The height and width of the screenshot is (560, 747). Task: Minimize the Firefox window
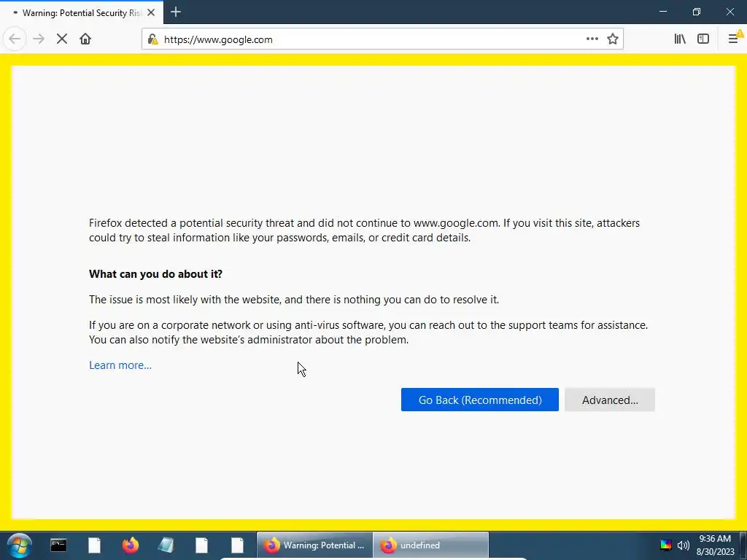662,12
